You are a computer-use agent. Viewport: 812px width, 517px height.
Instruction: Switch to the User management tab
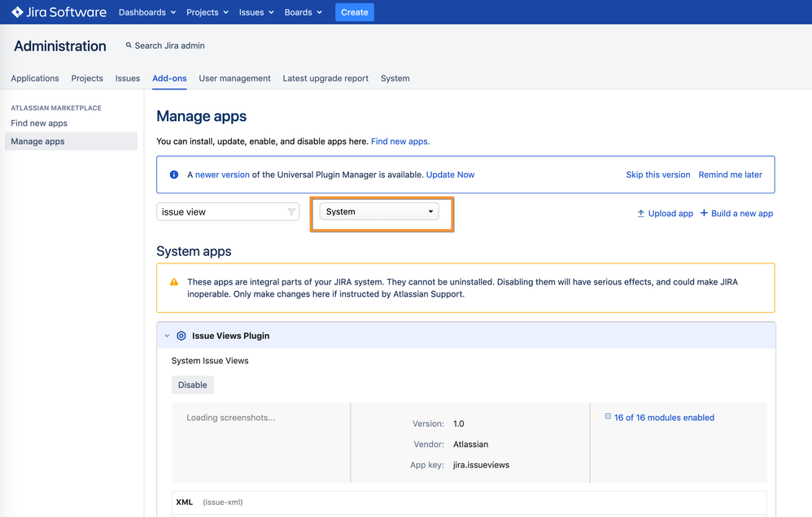[x=234, y=78]
